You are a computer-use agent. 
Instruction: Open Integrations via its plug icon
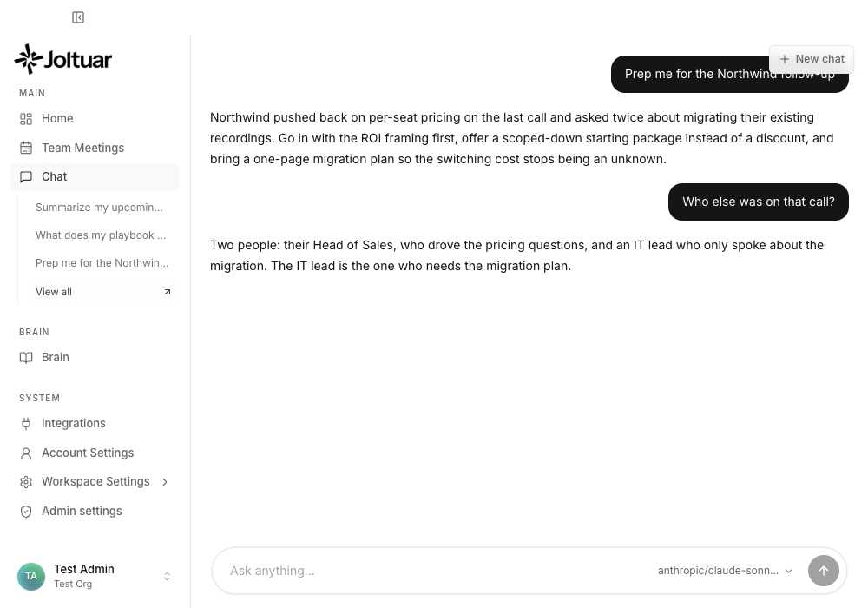coord(26,424)
